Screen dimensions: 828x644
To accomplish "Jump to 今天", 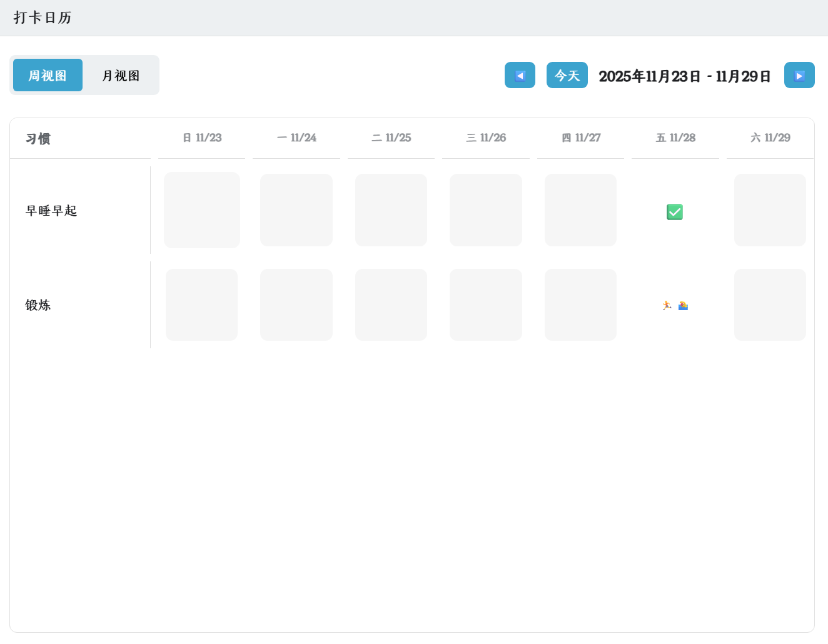I will pos(567,75).
